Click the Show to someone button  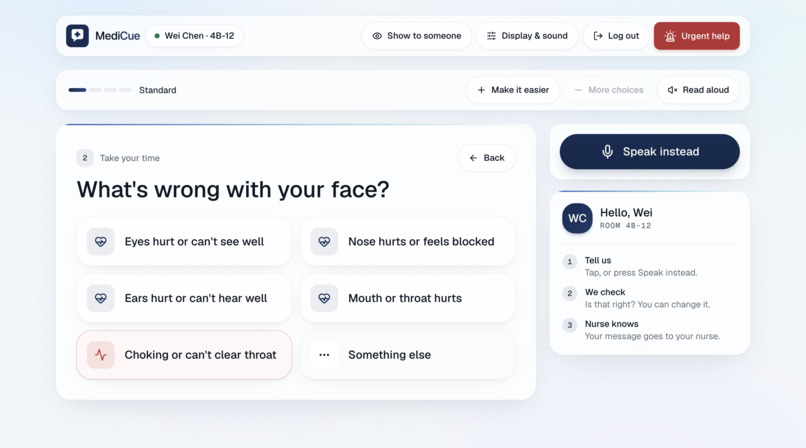[x=416, y=36]
